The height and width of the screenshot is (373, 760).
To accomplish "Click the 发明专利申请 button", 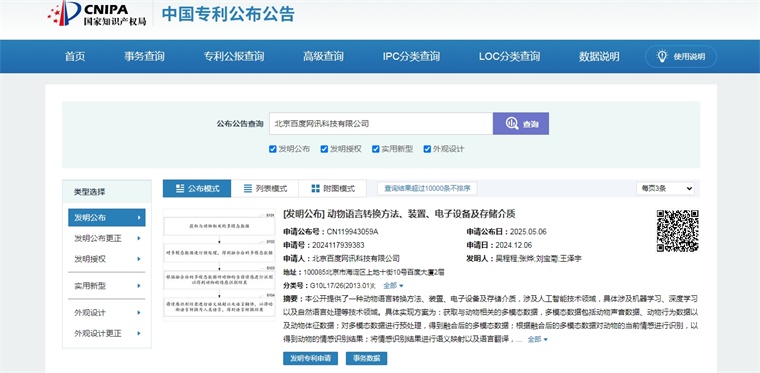I will point(310,358).
